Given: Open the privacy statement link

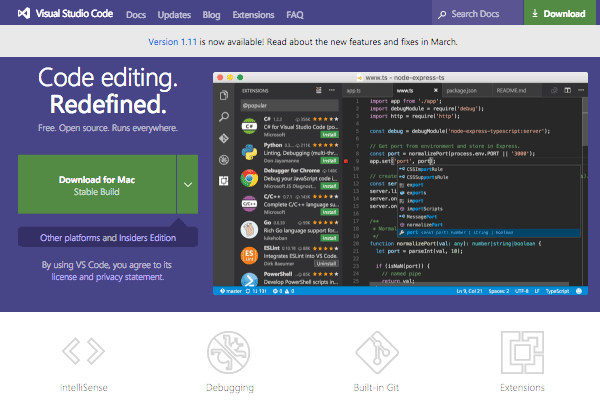Looking at the screenshot, I should (x=129, y=277).
